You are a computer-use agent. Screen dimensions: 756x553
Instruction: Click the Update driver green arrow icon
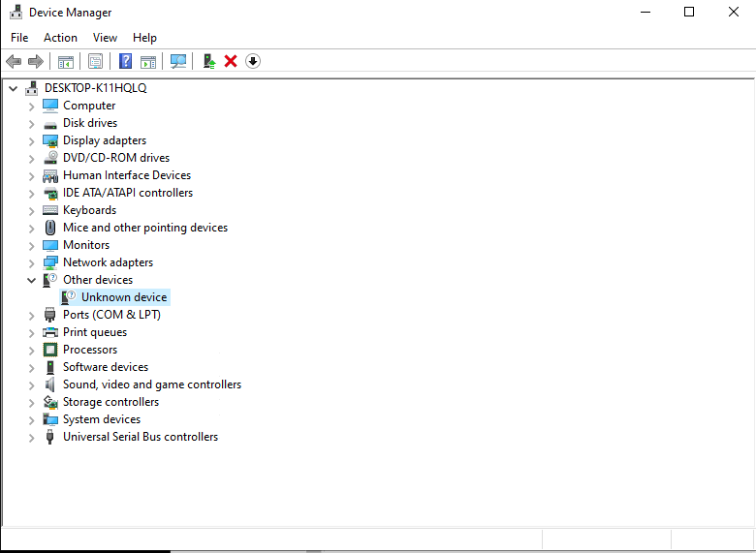click(209, 61)
